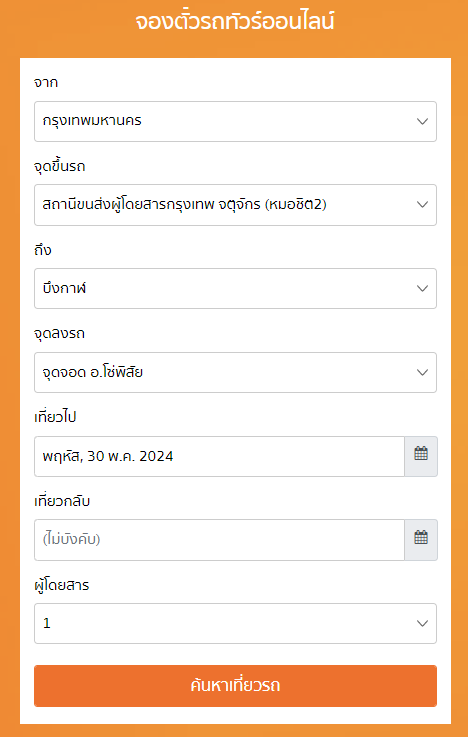Screen dimensions: 468x737
Task: Open the ผู้โดยสาร passenger count dropdown
Action: pos(235,623)
